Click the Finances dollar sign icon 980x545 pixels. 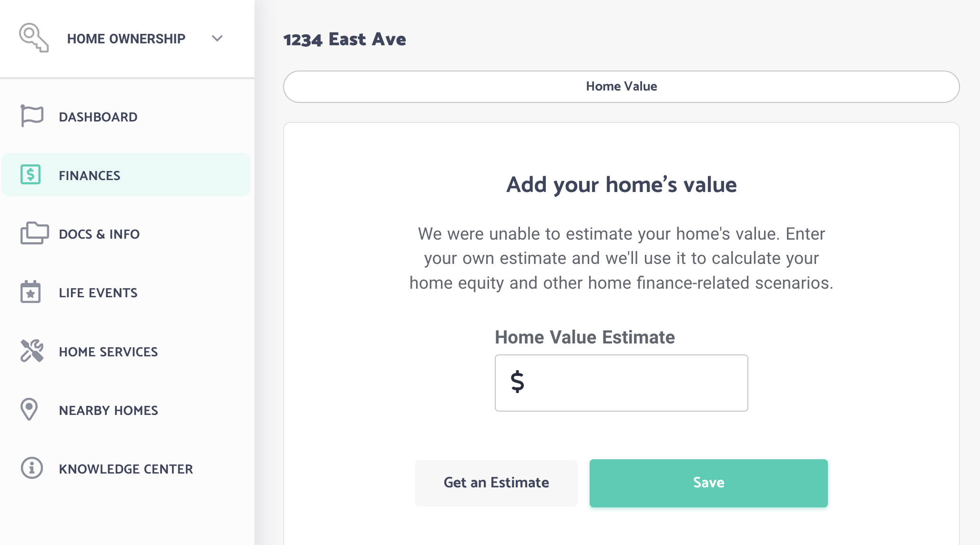(31, 174)
